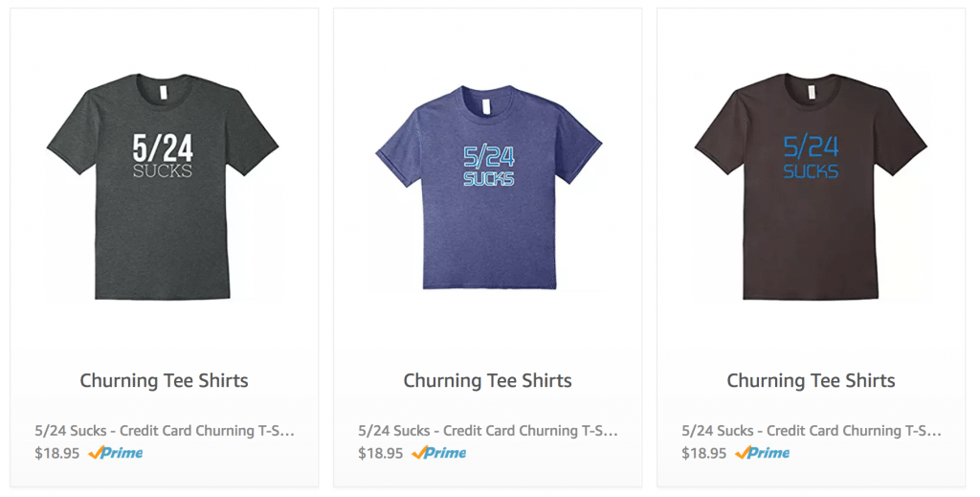
Task: Click the $18.95 price on the gray shirt card
Action: (56, 453)
